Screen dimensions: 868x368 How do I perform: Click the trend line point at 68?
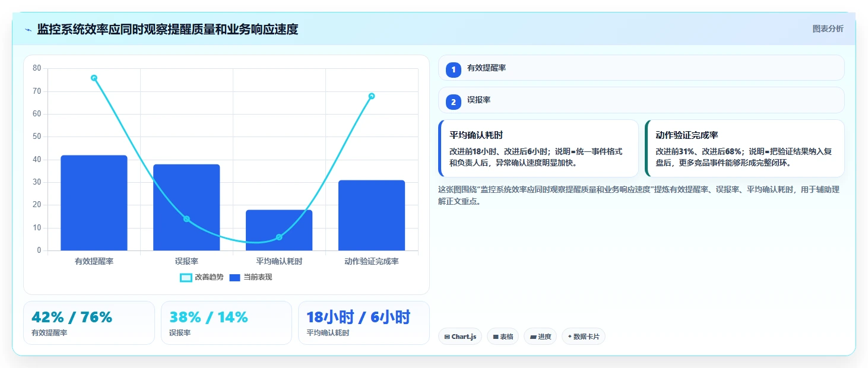point(372,96)
